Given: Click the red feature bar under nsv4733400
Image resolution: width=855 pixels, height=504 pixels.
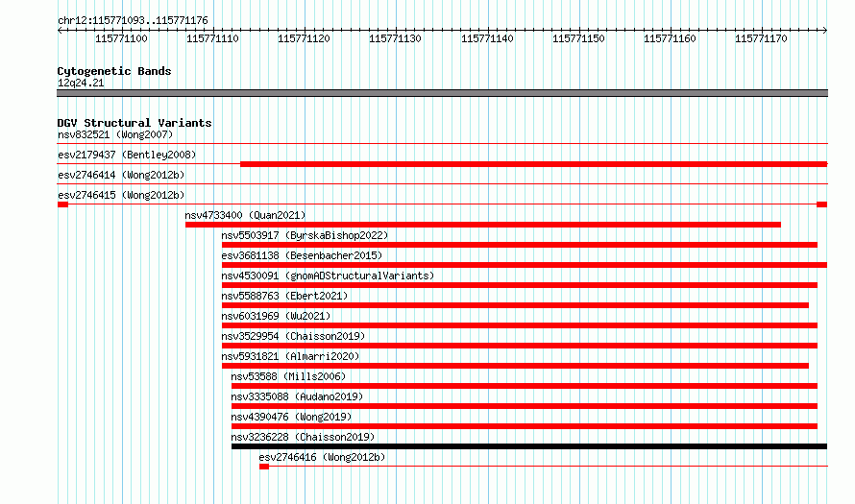Looking at the screenshot, I should [x=483, y=225].
